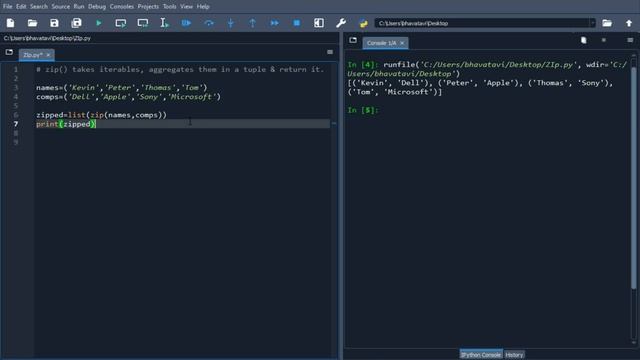Close the Console 1/A tab

[402, 43]
